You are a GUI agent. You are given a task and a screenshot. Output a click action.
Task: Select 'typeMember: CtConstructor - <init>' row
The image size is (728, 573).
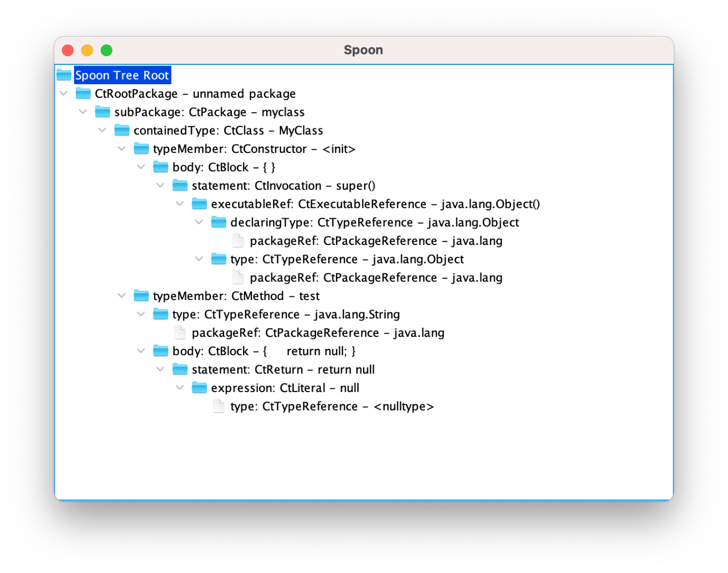pos(254,149)
